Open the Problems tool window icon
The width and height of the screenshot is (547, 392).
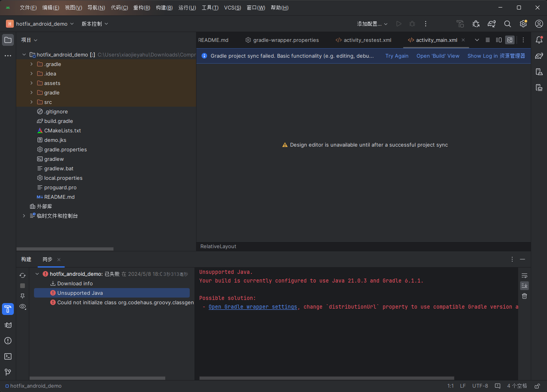click(x=8, y=341)
